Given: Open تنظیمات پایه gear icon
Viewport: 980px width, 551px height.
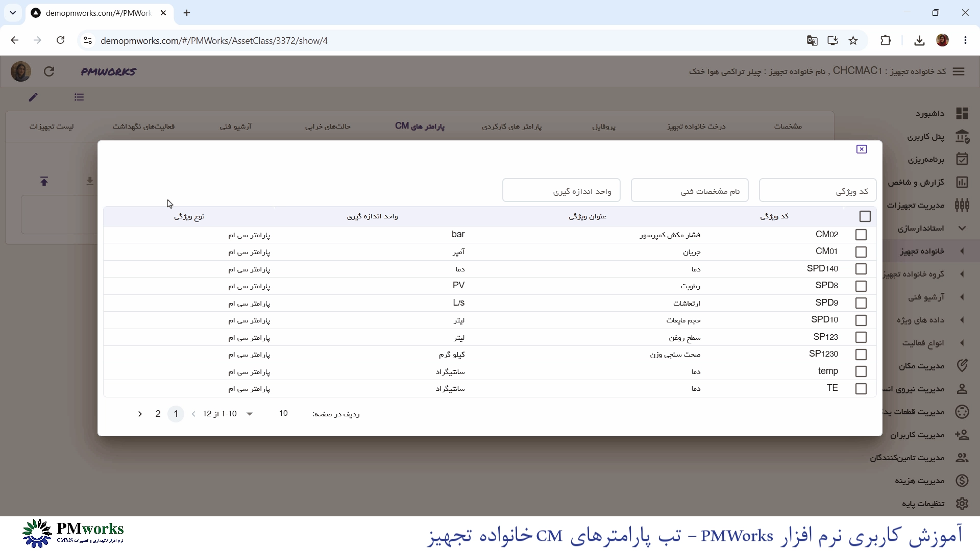Looking at the screenshot, I should click(x=962, y=504).
